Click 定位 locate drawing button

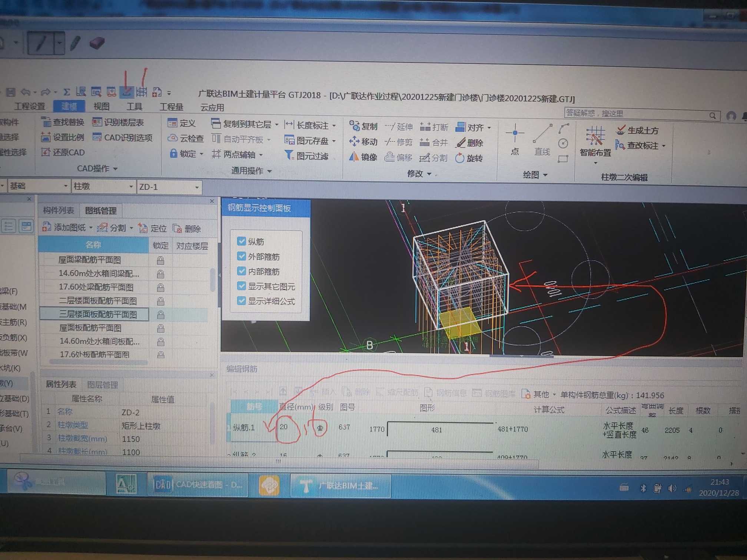153,228
